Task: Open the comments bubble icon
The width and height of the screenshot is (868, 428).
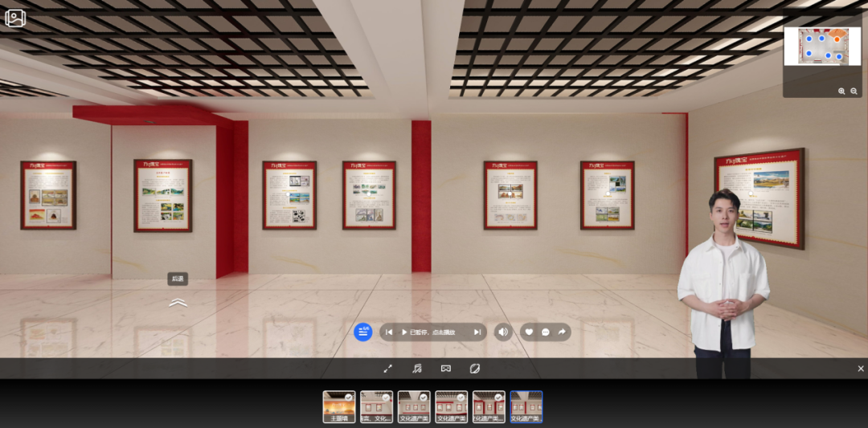Action: (546, 332)
